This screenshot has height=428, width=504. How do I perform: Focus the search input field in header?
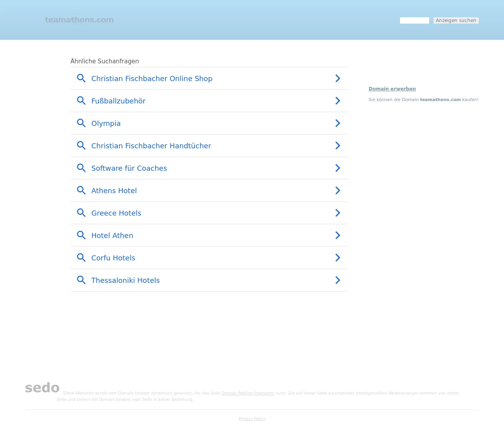click(x=415, y=20)
